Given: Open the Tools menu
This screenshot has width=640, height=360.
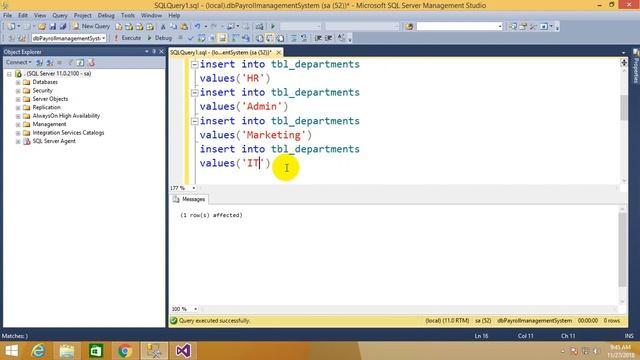Looking at the screenshot, I should pos(128,15).
